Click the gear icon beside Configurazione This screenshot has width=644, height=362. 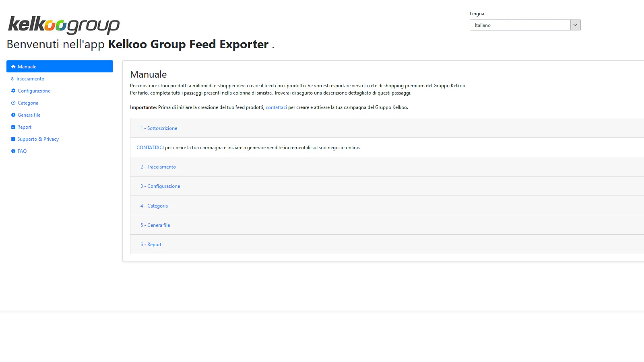point(13,91)
